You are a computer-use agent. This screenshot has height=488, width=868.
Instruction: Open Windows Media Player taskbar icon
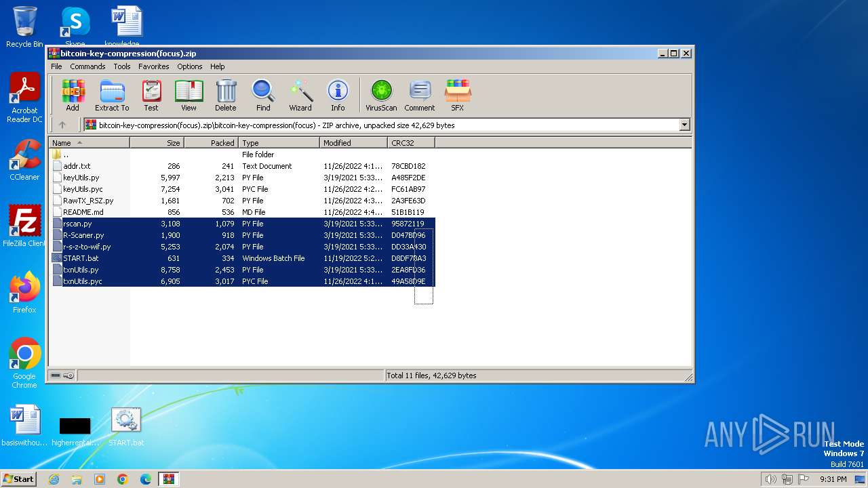pos(100,479)
